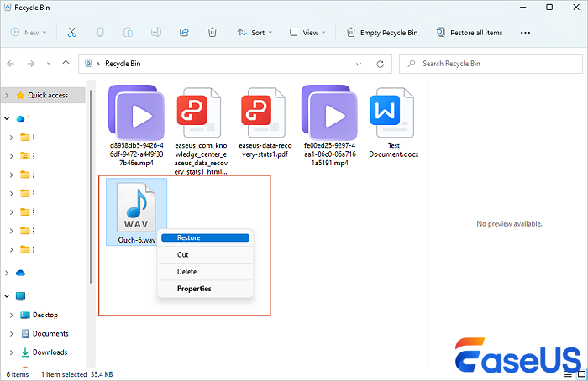Viewport: 588px width, 381px height.
Task: Click the Share icon in toolbar
Action: pos(184,33)
